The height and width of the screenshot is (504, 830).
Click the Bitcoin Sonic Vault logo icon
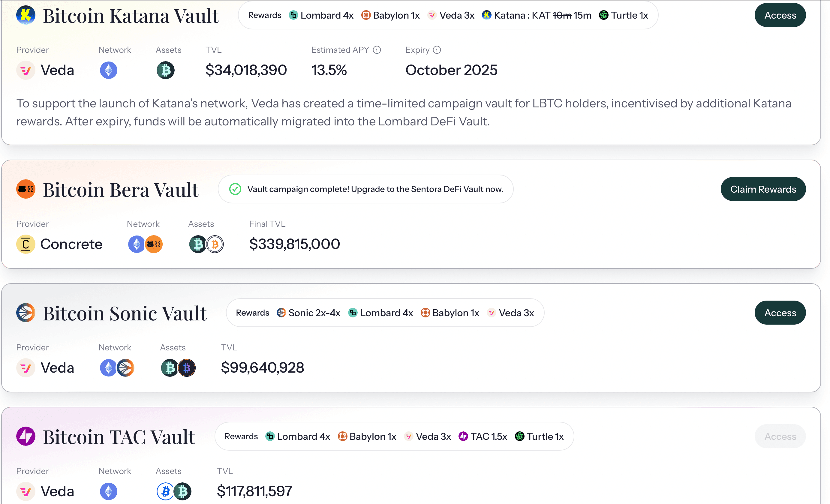[x=26, y=313]
